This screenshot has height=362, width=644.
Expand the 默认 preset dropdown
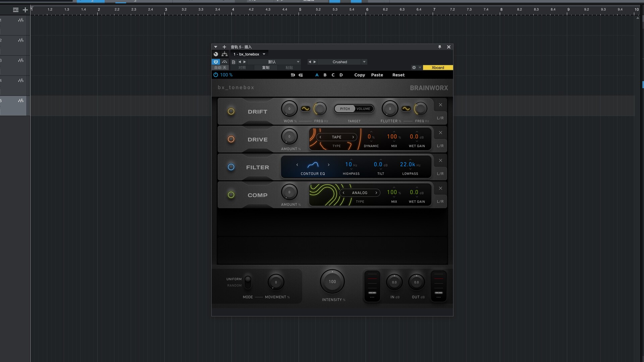click(298, 62)
